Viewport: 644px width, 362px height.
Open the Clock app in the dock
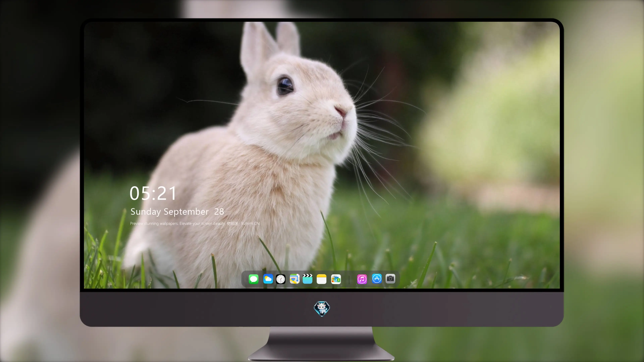tap(281, 279)
